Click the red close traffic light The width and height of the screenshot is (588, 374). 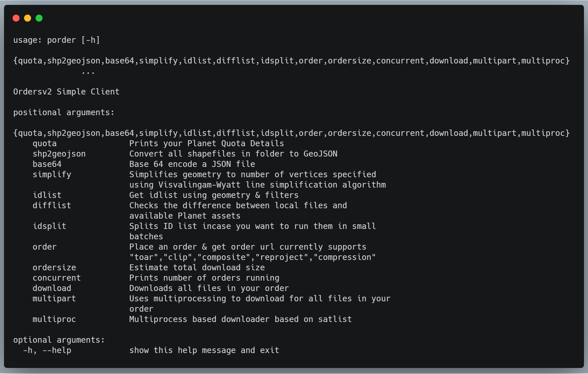click(16, 18)
